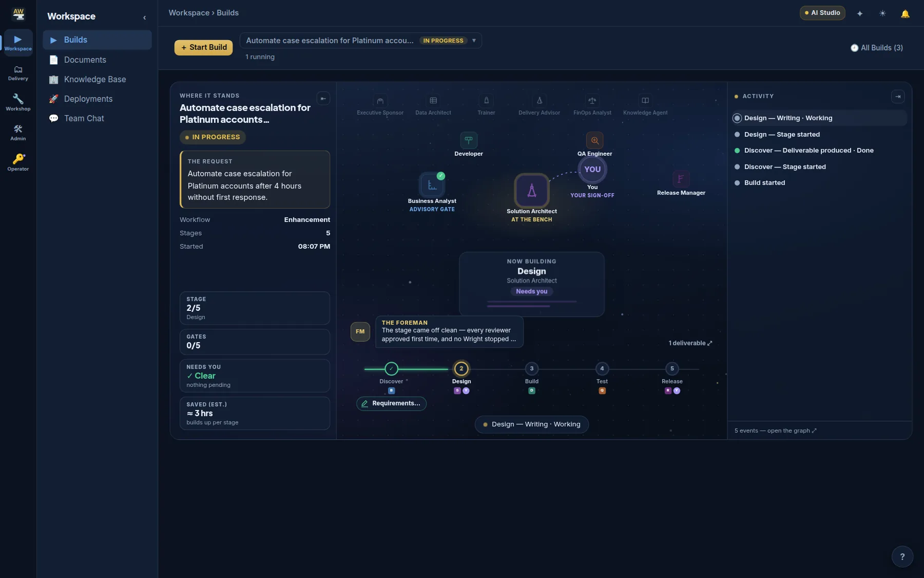Open Team Chat in the sidebar
The image size is (924, 578).
point(97,119)
